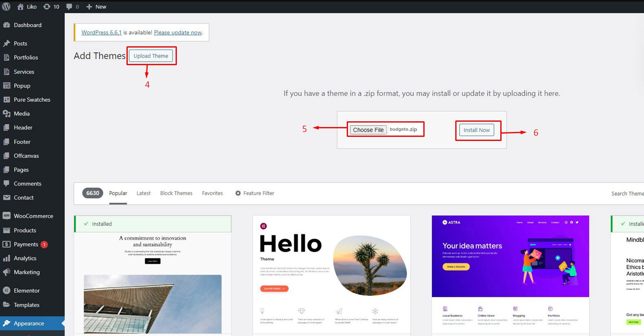Open the comments bubble icon in admin bar
This screenshot has width=644, height=336.
(x=69, y=7)
